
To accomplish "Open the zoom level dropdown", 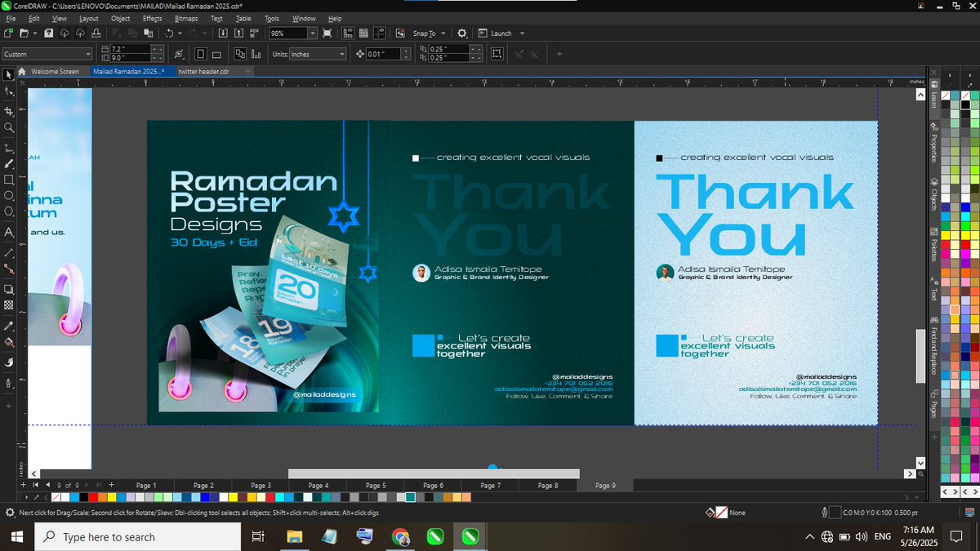I will 312,33.
